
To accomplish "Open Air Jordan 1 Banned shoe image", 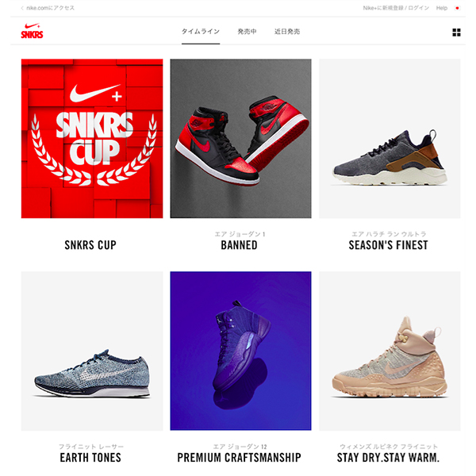I will click(240, 138).
